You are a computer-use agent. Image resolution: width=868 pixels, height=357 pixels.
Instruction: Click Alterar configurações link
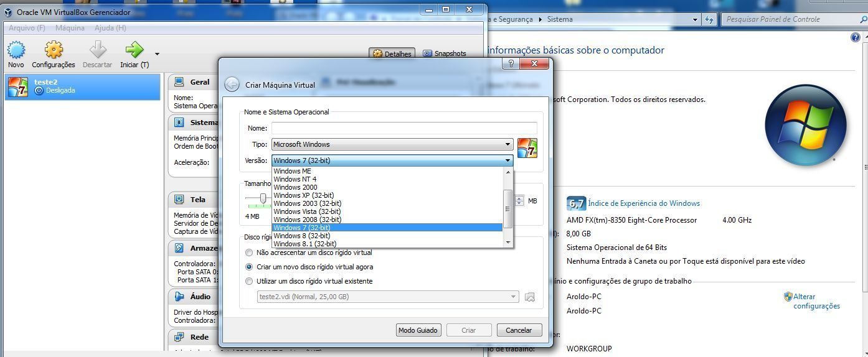tap(816, 301)
